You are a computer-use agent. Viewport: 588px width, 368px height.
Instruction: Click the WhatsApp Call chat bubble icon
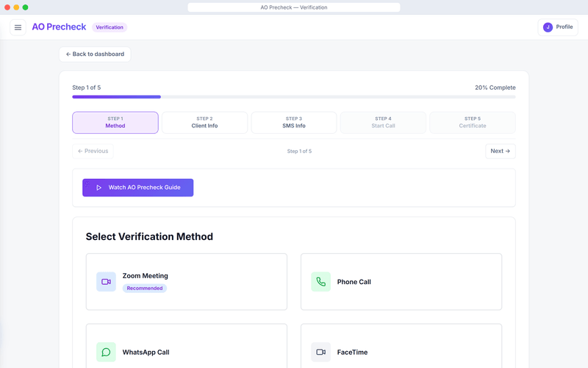pyautogui.click(x=106, y=352)
